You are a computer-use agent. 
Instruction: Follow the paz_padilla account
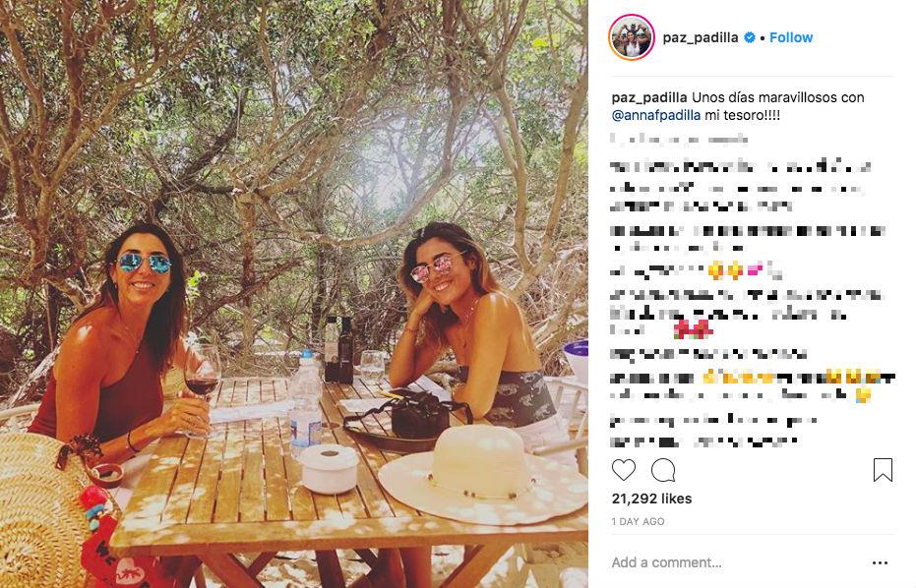(x=791, y=37)
